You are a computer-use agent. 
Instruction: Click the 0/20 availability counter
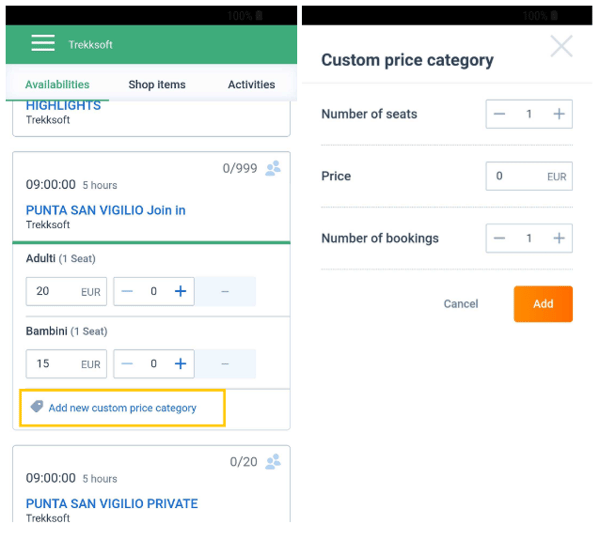click(x=243, y=462)
